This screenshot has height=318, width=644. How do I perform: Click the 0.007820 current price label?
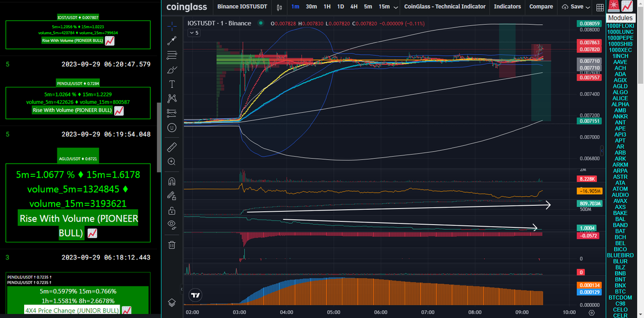589,49
